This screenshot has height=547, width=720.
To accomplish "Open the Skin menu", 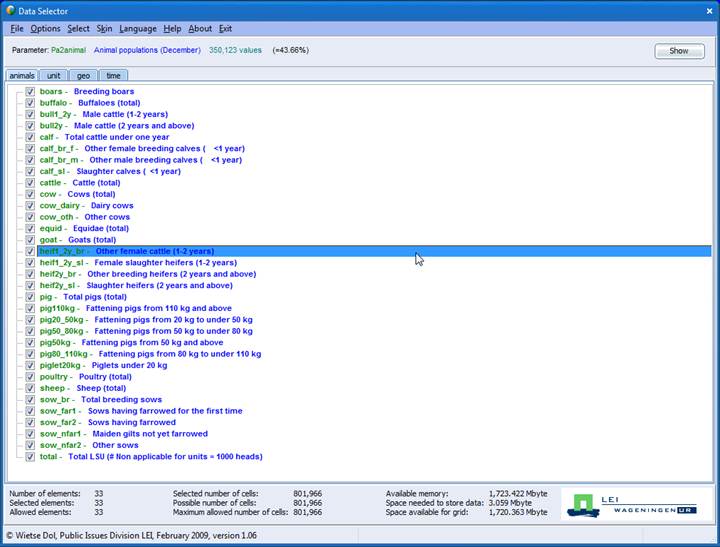I will click(104, 29).
